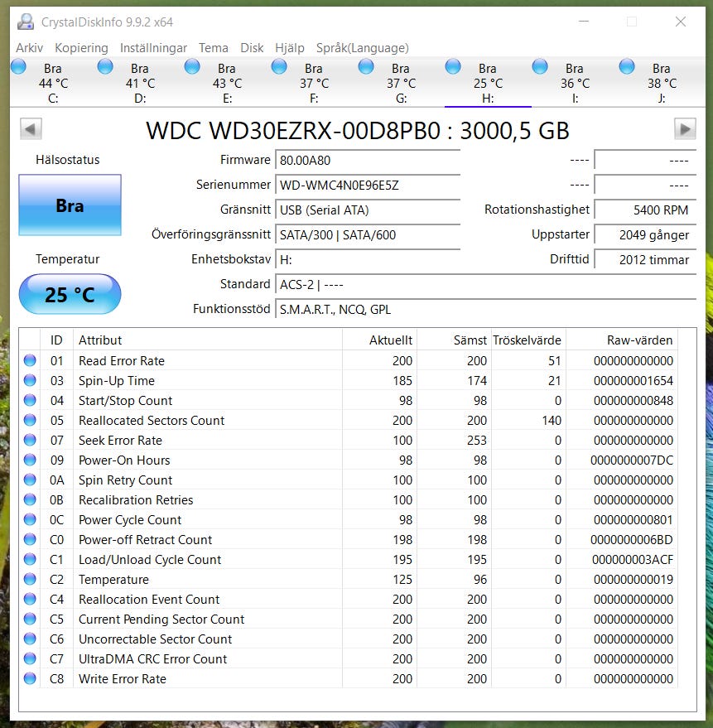This screenshot has width=713, height=728.
Task: Click the status orb for Spin-Up Time
Action: (x=30, y=380)
